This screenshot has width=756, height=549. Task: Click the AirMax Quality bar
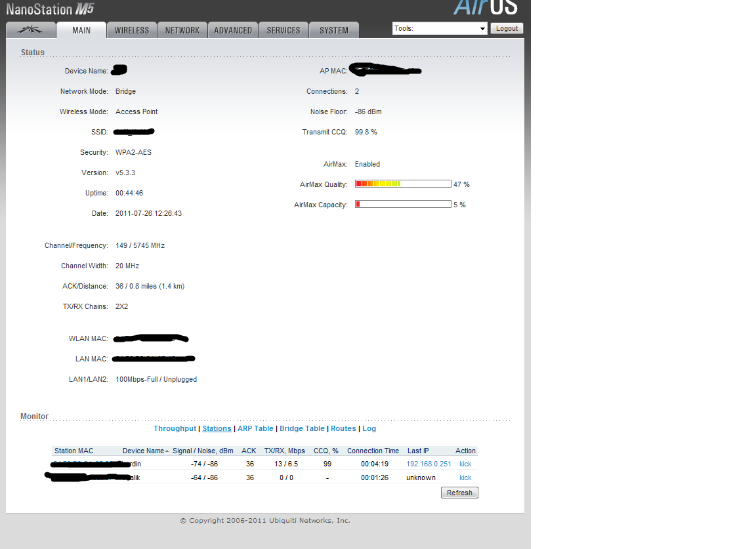(403, 184)
